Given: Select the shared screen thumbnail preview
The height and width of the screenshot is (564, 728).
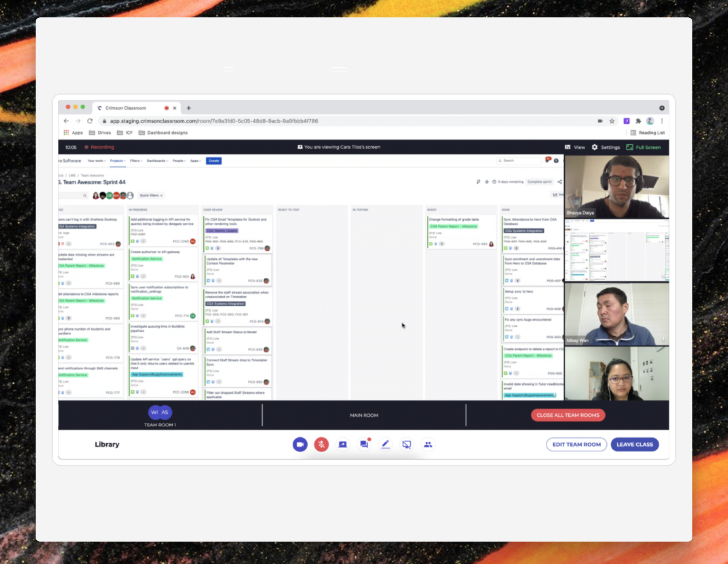Looking at the screenshot, I should tap(617, 250).
